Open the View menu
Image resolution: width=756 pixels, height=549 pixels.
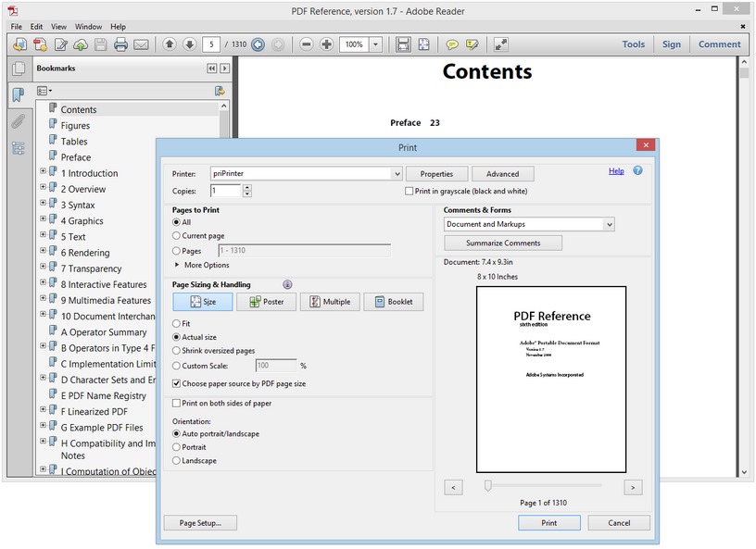pos(58,27)
